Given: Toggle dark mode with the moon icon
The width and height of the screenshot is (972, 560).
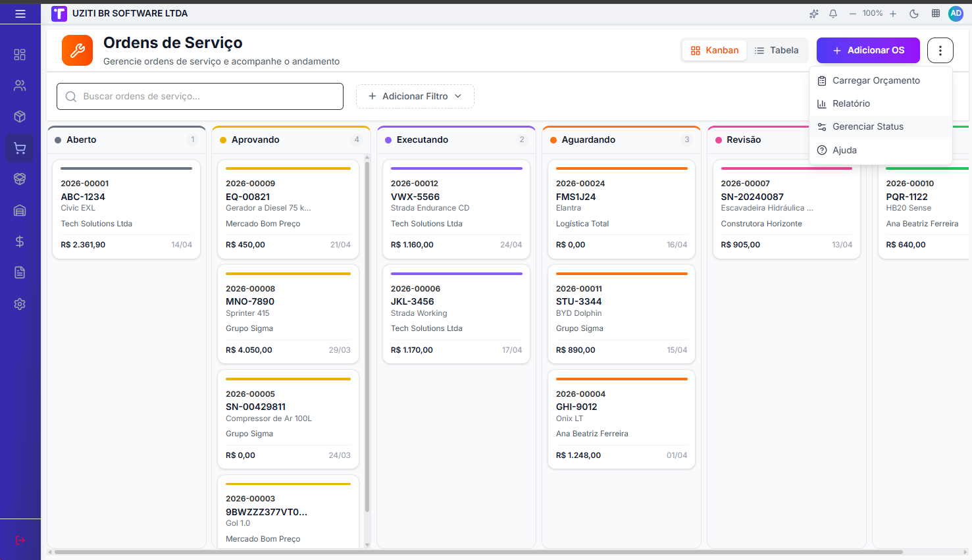Looking at the screenshot, I should (x=914, y=13).
